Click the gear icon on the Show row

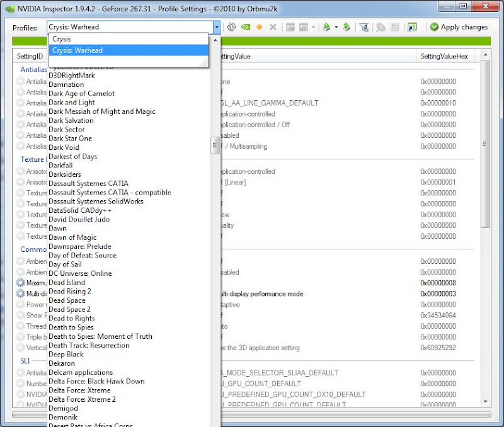[x=20, y=315]
